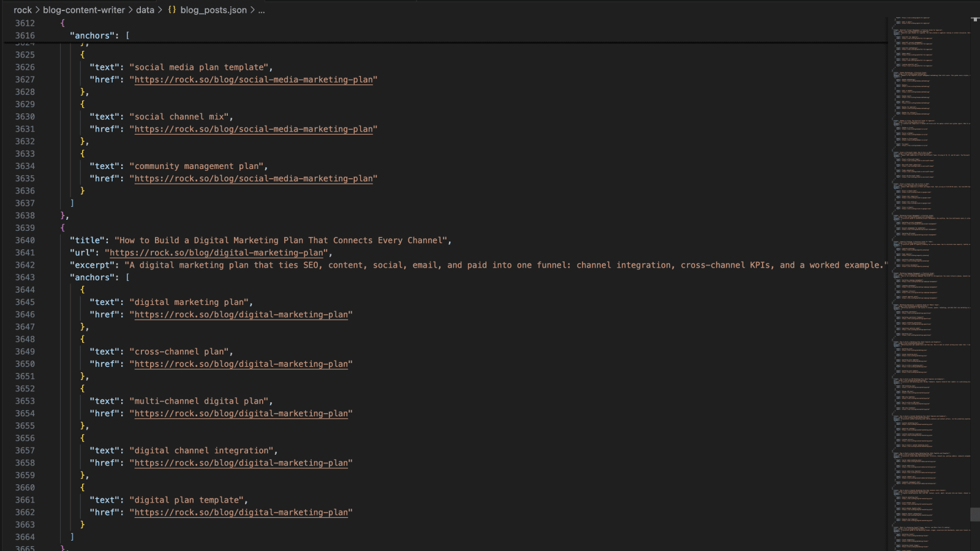Click the text "digital plan template"

pos(187,500)
